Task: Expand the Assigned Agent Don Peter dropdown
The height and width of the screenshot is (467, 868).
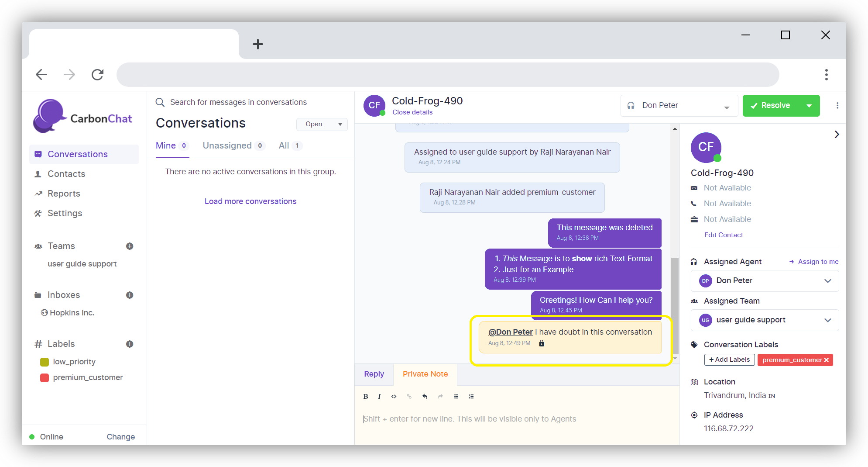Action: 827,281
